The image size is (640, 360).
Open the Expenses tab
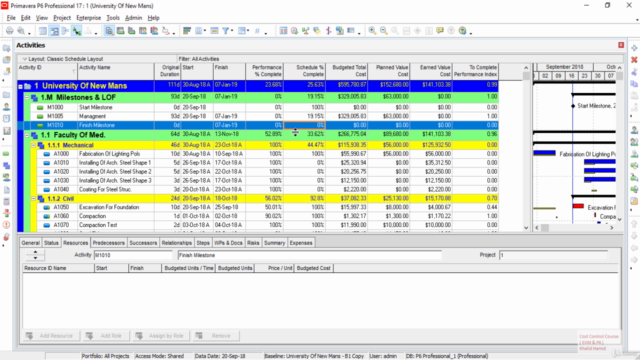(x=301, y=243)
